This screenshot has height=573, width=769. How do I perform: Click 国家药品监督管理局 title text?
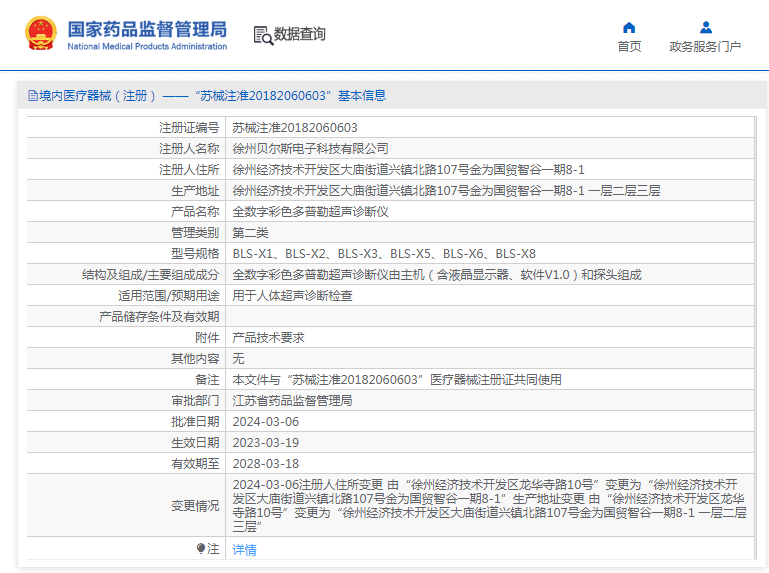[147, 29]
